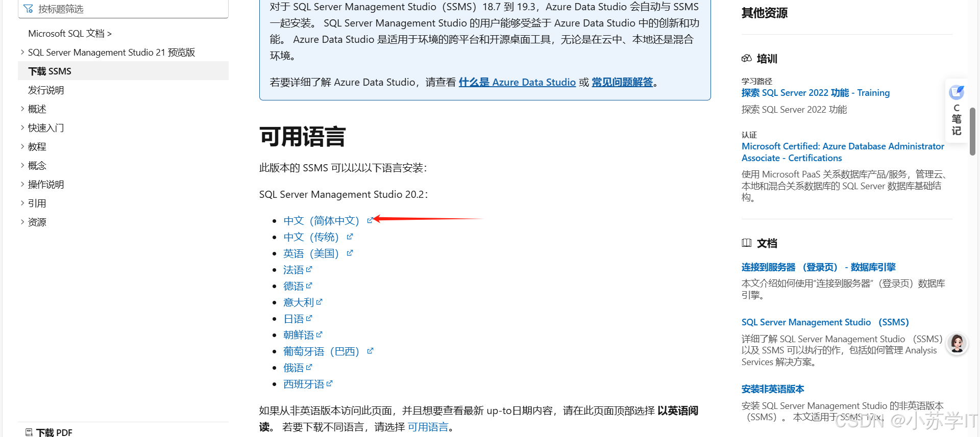This screenshot has width=980, height=437.
Task: Click external link icon beside 葡萄牙语（巴西）
Action: point(370,350)
